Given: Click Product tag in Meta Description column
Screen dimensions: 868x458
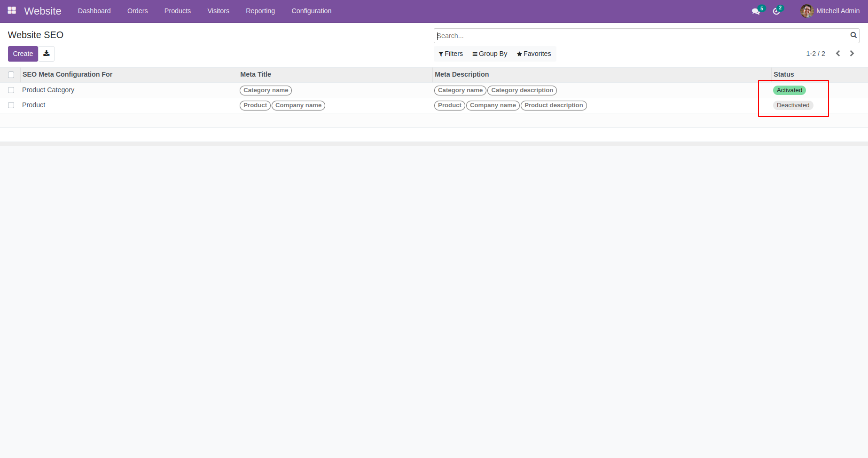Looking at the screenshot, I should [450, 105].
